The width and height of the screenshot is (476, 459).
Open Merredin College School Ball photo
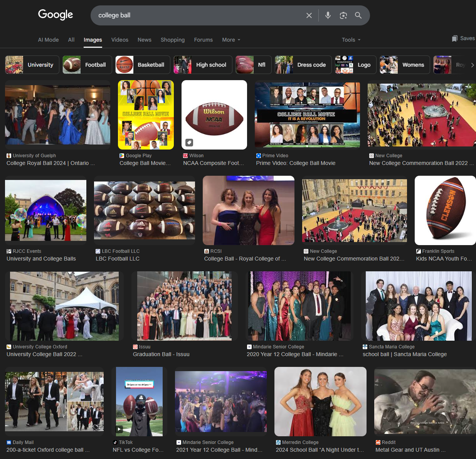pyautogui.click(x=320, y=402)
